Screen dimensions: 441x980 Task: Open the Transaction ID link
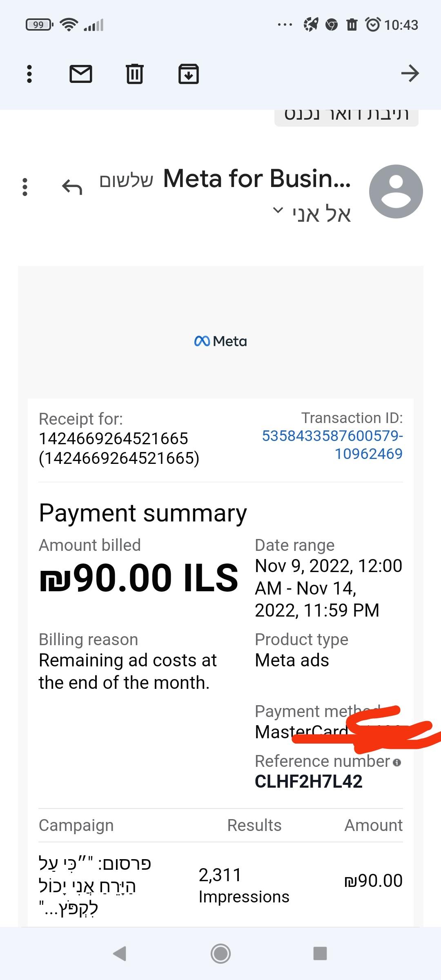tap(332, 445)
